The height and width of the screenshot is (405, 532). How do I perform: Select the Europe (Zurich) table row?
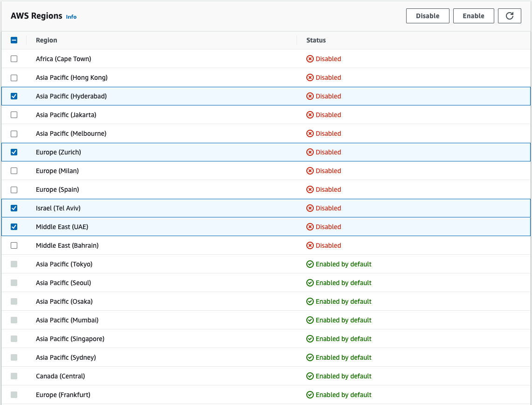tap(187, 152)
